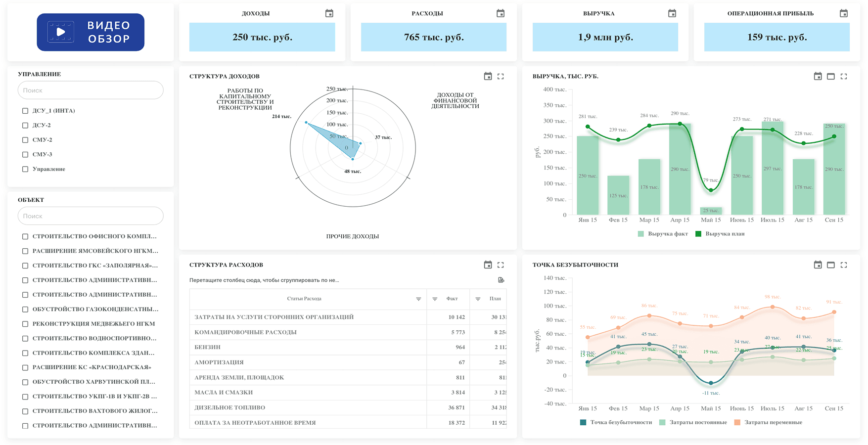Open filter menu beside Факт header
This screenshot has height=445, width=868.
coord(435,299)
